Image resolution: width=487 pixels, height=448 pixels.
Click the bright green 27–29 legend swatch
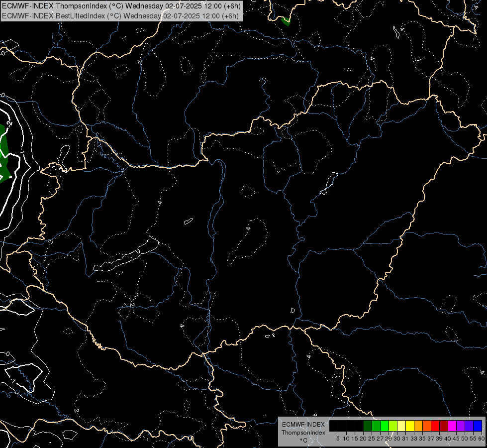385,426
